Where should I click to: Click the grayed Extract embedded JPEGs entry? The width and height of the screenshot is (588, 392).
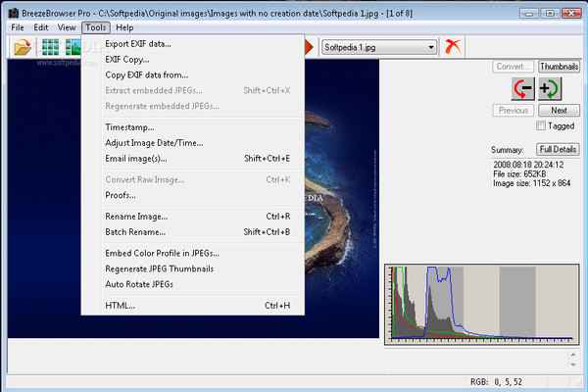coord(192,90)
